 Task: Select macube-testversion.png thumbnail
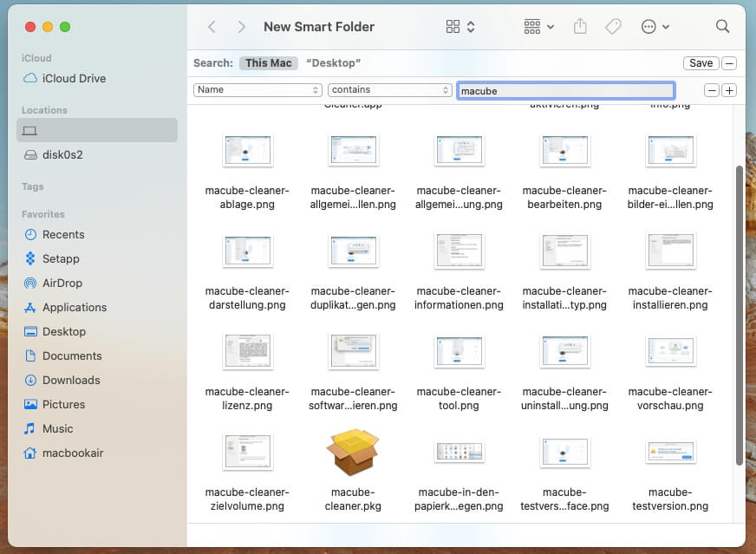670,453
